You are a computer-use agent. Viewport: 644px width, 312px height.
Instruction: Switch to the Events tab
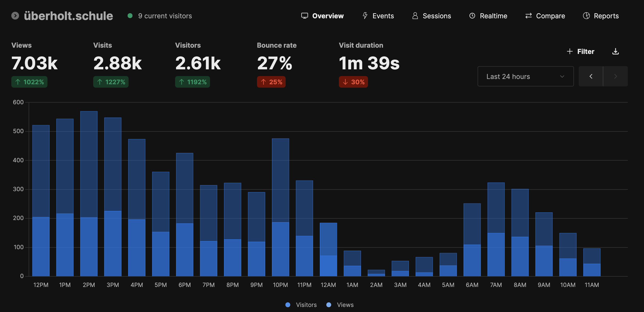(x=378, y=16)
